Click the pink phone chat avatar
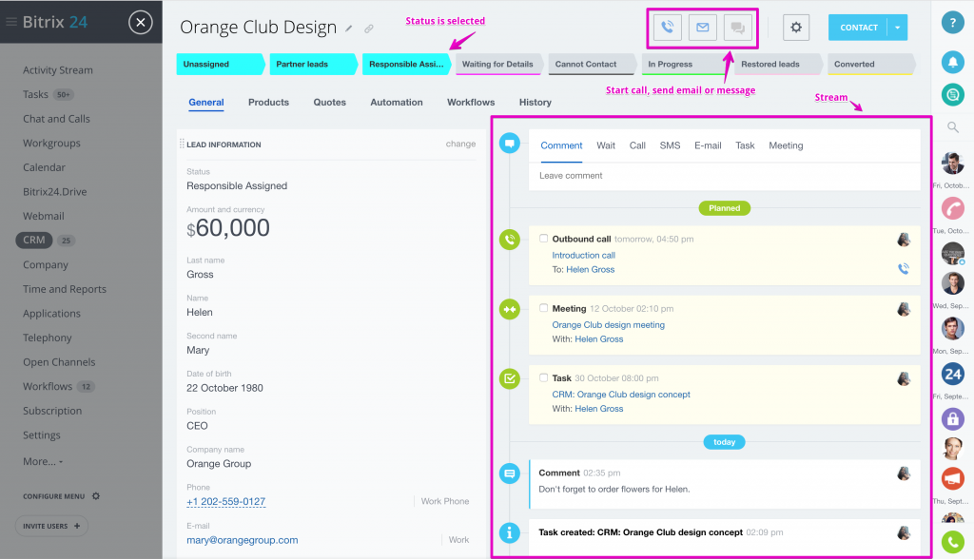Image resolution: width=974 pixels, height=560 pixels. pos(952,208)
